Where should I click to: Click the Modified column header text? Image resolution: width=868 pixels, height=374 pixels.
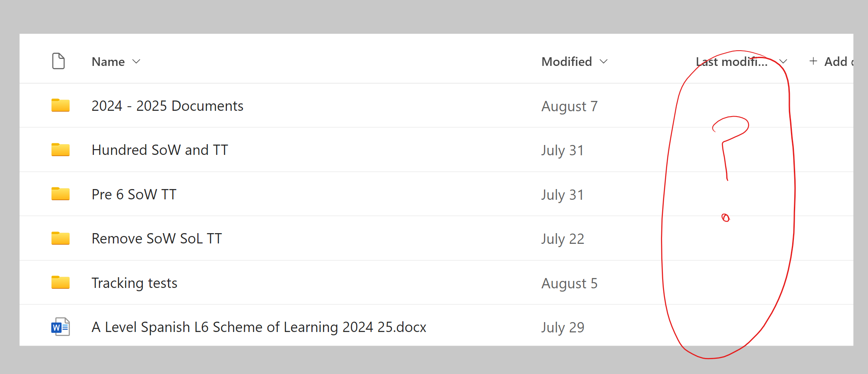point(567,61)
